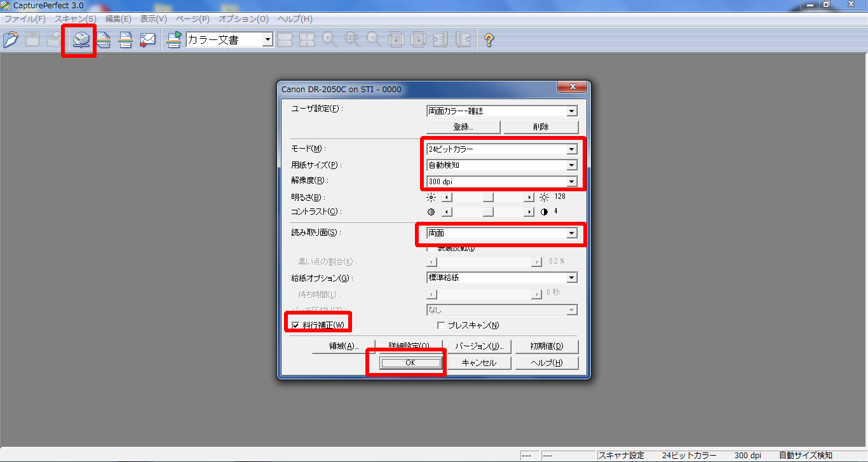
Task: Increase contrast with the right arrow
Action: [x=529, y=212]
